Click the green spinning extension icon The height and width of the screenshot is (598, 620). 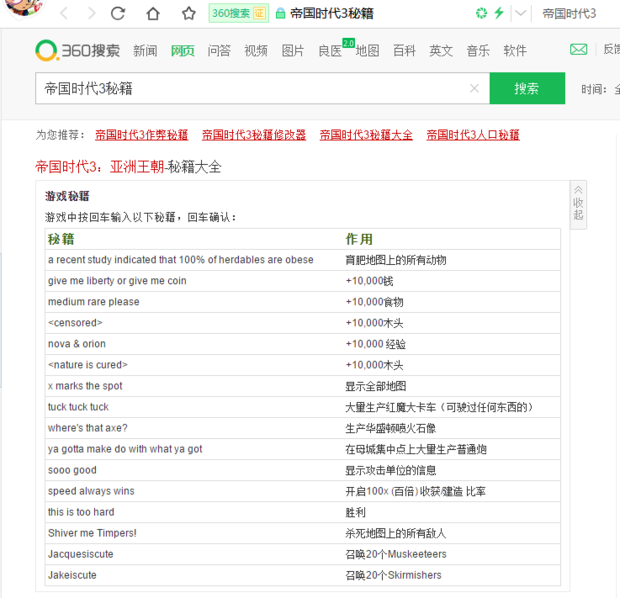[x=481, y=13]
